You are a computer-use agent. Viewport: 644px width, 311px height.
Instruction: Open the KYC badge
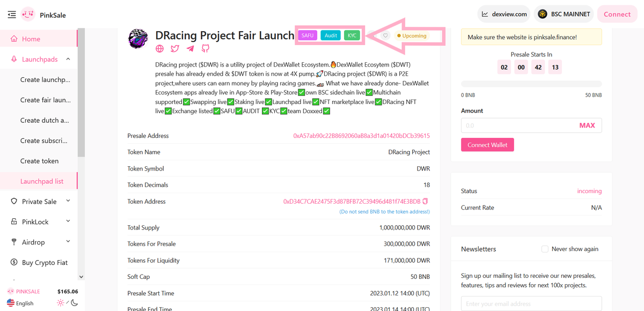coord(352,35)
